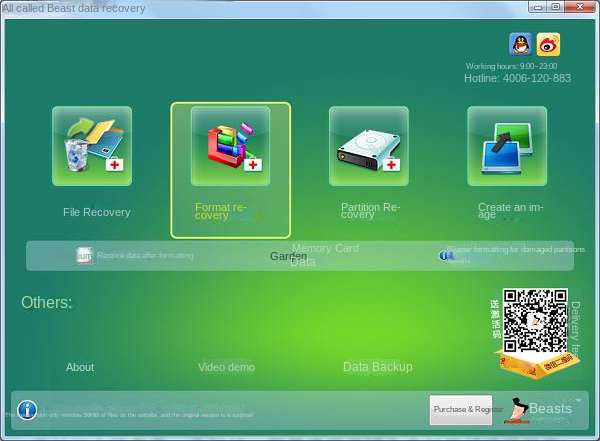600x441 pixels.
Task: Open the Create an image icon
Action: 507,146
